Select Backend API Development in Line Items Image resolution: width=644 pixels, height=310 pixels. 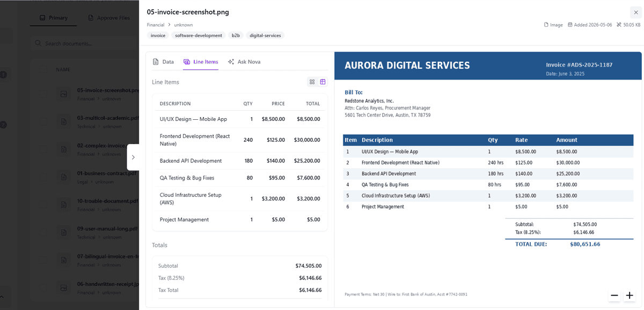(x=191, y=161)
